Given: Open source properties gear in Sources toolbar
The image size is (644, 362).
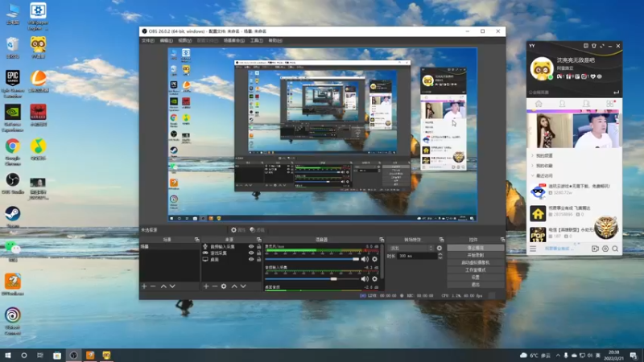Looking at the screenshot, I should click(x=224, y=286).
